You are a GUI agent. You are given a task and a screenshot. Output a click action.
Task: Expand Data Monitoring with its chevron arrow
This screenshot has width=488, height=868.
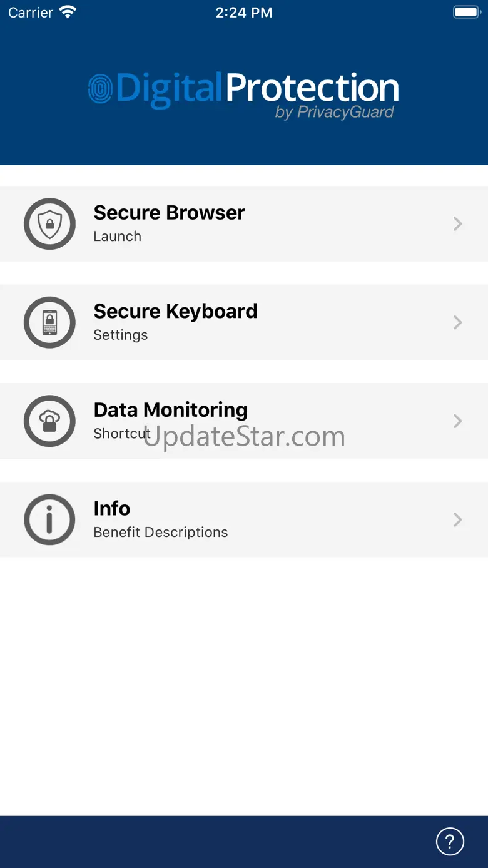(458, 421)
